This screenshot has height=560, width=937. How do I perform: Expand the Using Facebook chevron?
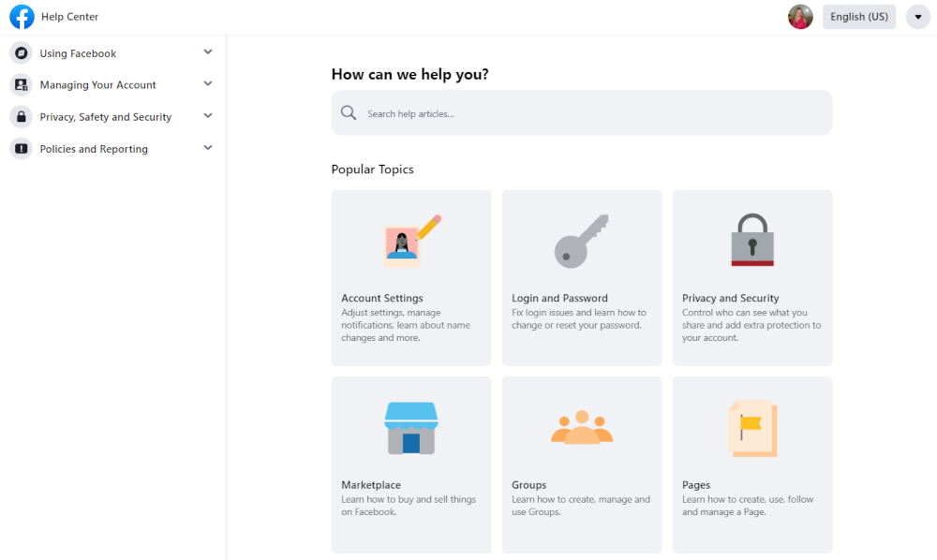[x=208, y=52]
